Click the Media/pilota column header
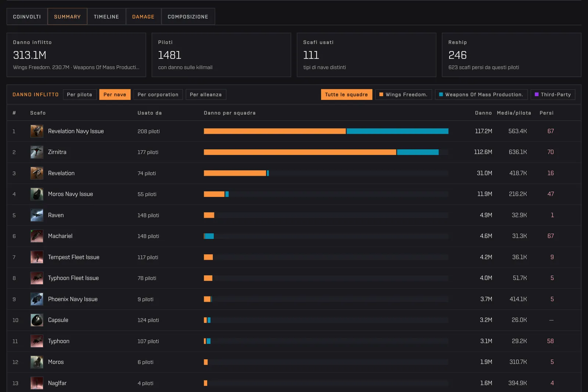 point(514,113)
